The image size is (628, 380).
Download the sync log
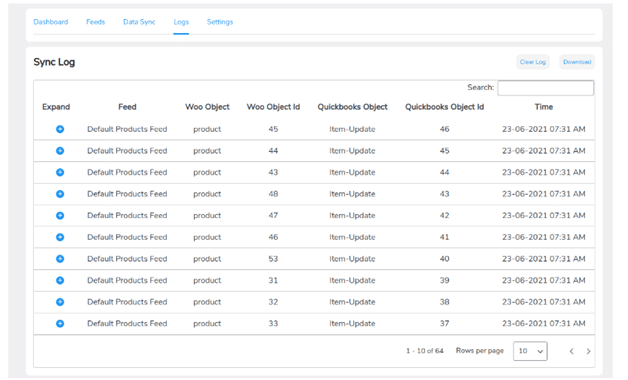[x=577, y=62]
